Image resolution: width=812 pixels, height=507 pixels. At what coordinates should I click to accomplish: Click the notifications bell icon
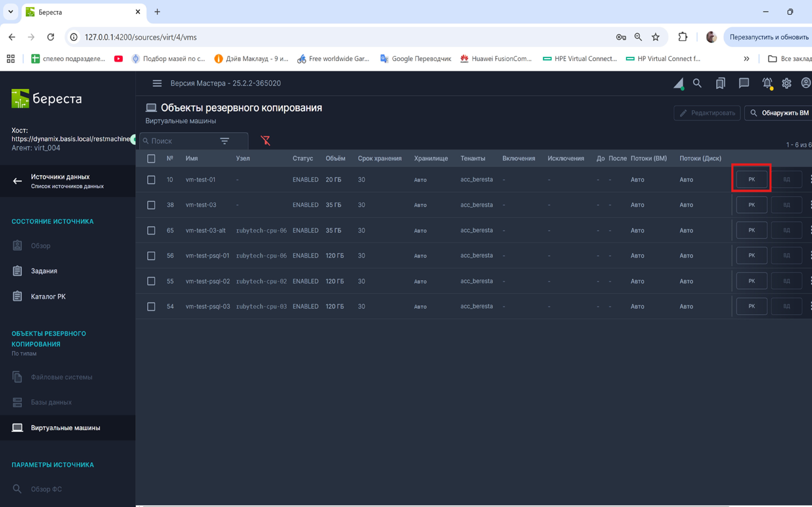click(767, 83)
